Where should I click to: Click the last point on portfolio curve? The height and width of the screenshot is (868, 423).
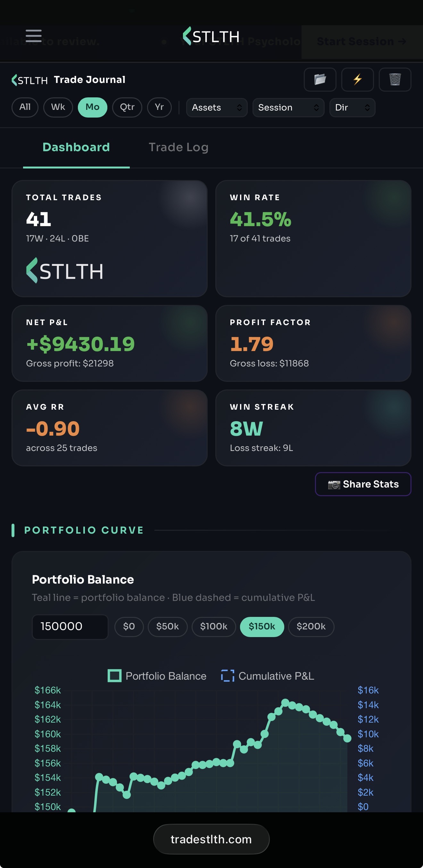pyautogui.click(x=347, y=738)
